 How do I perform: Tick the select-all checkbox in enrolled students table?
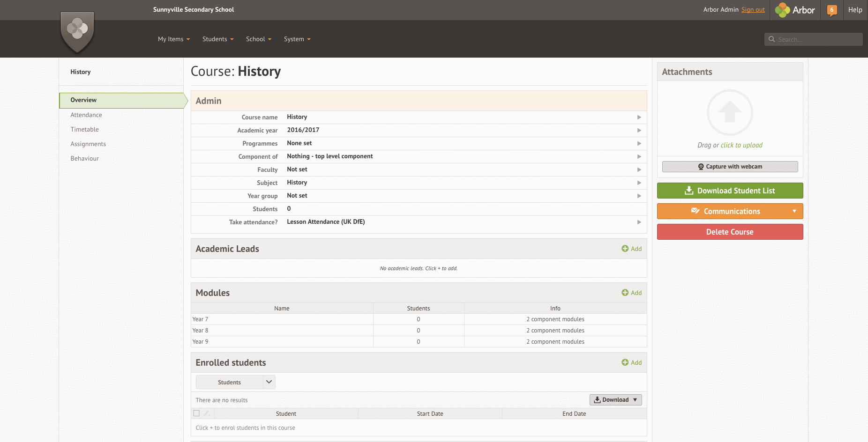tap(196, 413)
